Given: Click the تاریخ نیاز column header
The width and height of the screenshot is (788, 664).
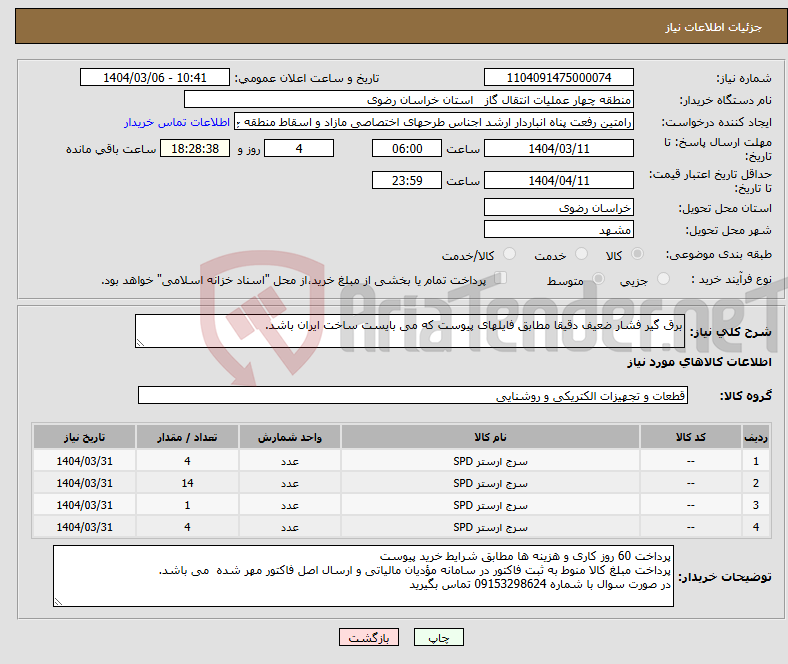Looking at the screenshot, I should pos(84,437).
